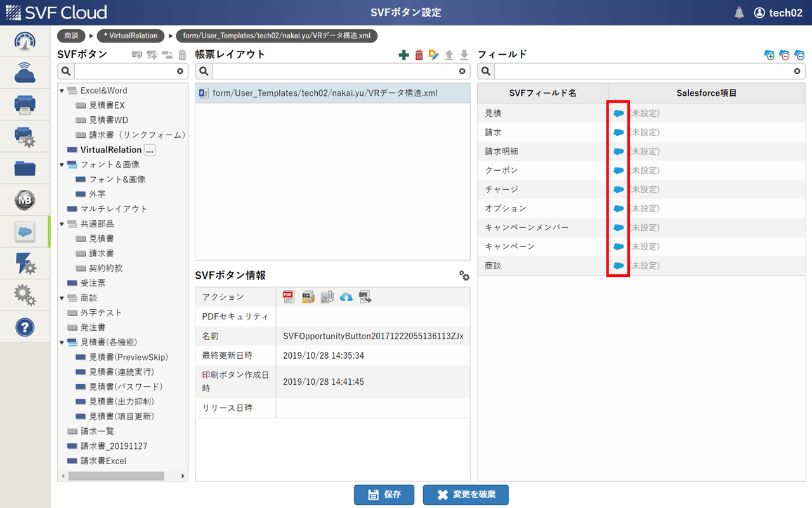Focus the フィールド search field
The height and width of the screenshot is (508, 812).
[643, 71]
